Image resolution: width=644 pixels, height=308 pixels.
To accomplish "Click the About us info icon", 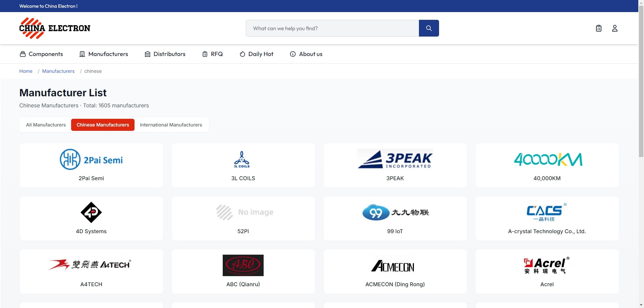I will [x=293, y=54].
